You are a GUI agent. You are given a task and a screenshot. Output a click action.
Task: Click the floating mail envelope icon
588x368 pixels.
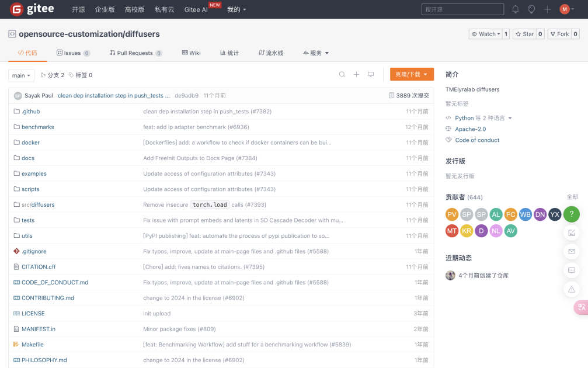(x=572, y=251)
